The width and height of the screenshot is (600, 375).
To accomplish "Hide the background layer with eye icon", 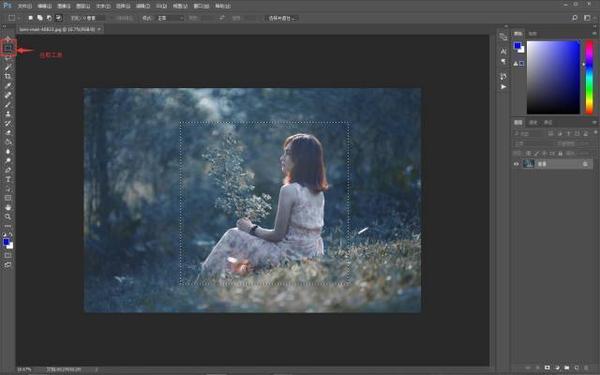I will pyautogui.click(x=516, y=164).
